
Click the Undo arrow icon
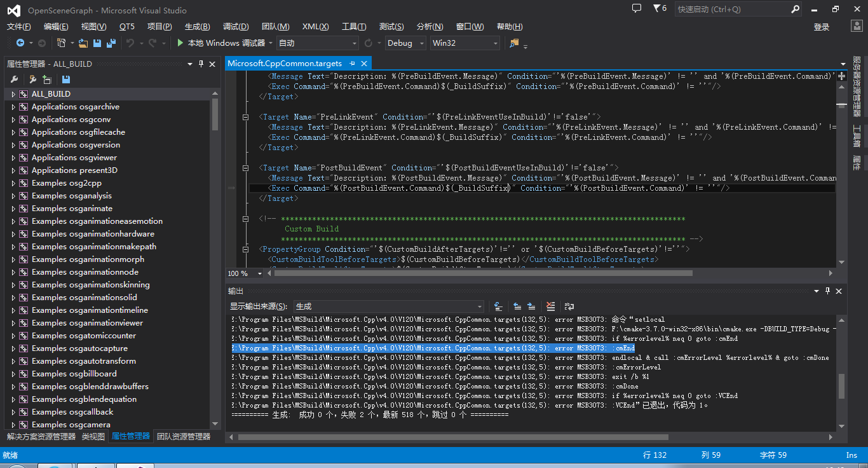(130, 43)
